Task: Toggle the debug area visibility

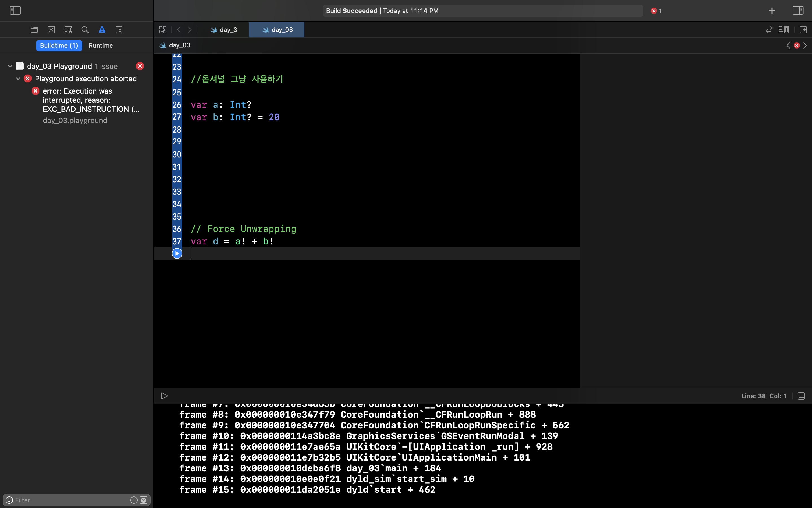Action: (x=801, y=396)
